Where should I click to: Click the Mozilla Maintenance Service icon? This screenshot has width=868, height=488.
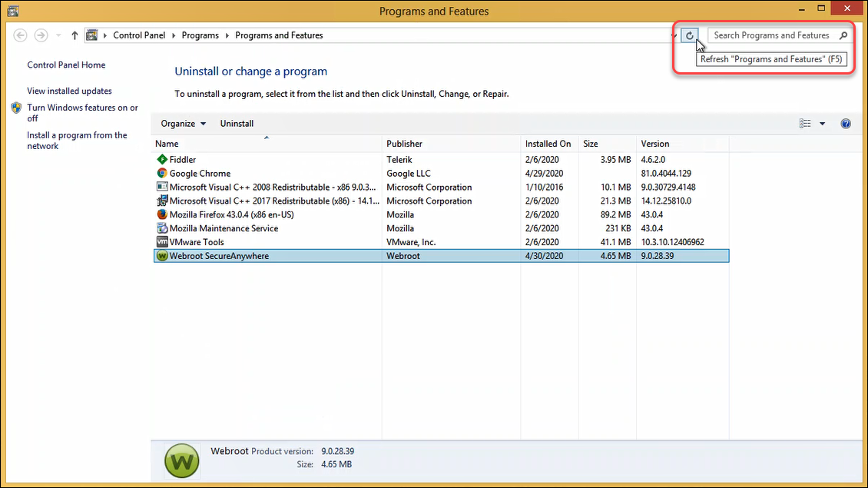tap(161, 228)
